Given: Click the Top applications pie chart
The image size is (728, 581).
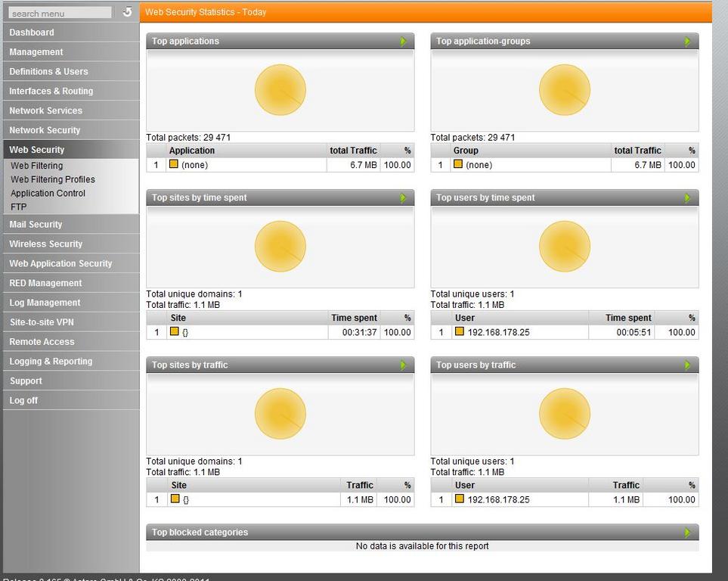Looking at the screenshot, I should pos(280,91).
